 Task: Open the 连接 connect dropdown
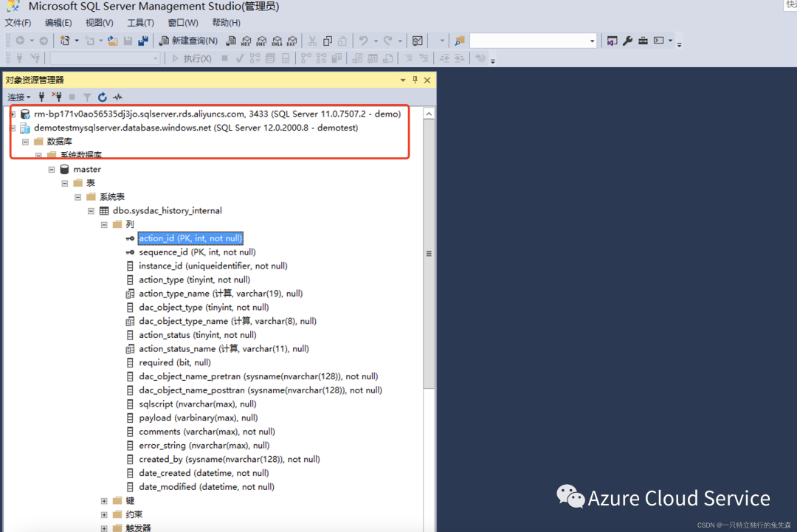coord(18,97)
